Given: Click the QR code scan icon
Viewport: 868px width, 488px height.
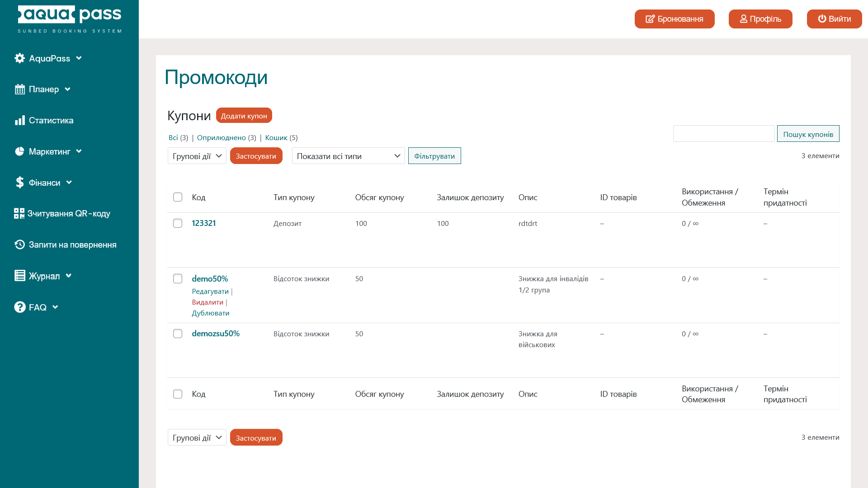Looking at the screenshot, I should (x=19, y=214).
